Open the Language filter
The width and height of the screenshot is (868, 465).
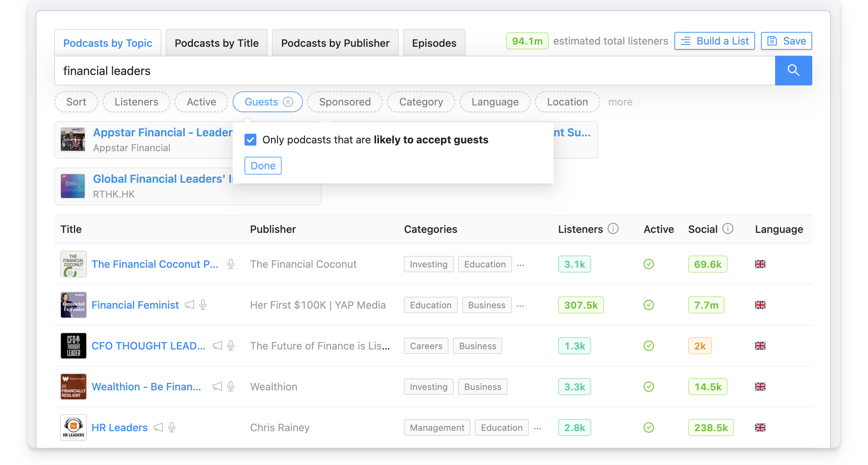coord(495,102)
